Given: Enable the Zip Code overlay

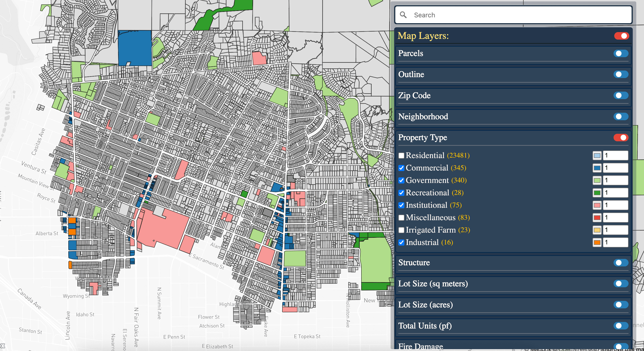Looking at the screenshot, I should (x=621, y=95).
